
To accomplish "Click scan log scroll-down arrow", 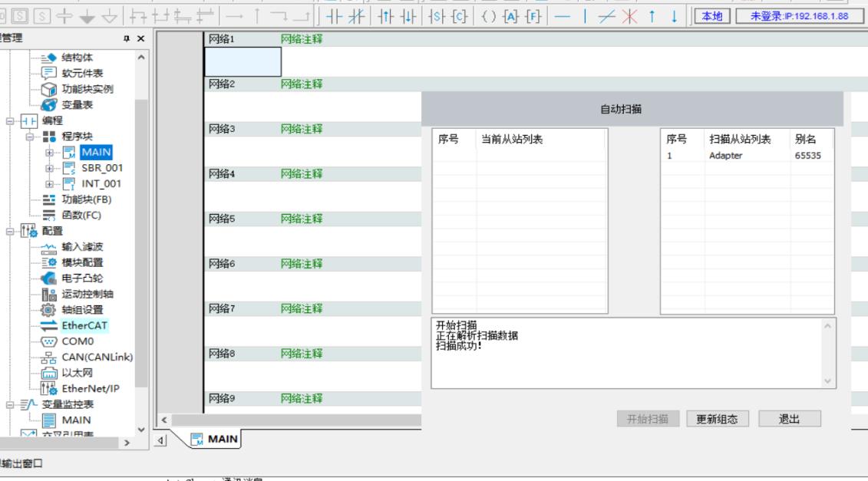I will coord(827,381).
